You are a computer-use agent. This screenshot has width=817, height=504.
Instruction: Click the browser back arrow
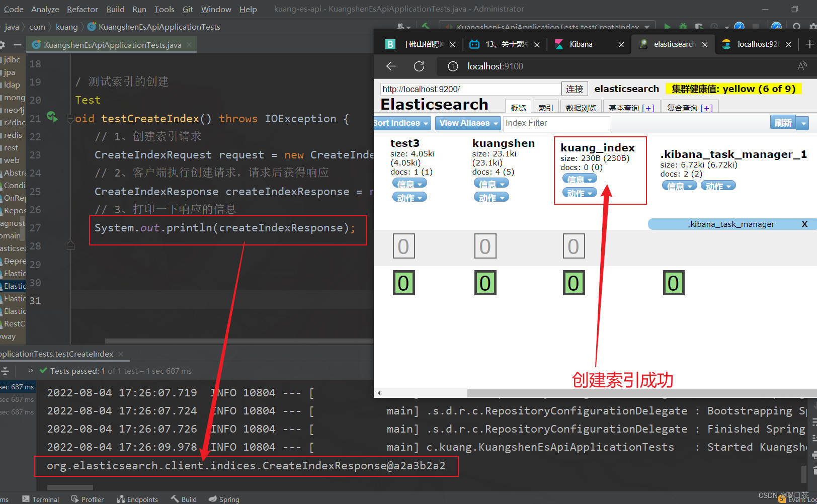(391, 66)
